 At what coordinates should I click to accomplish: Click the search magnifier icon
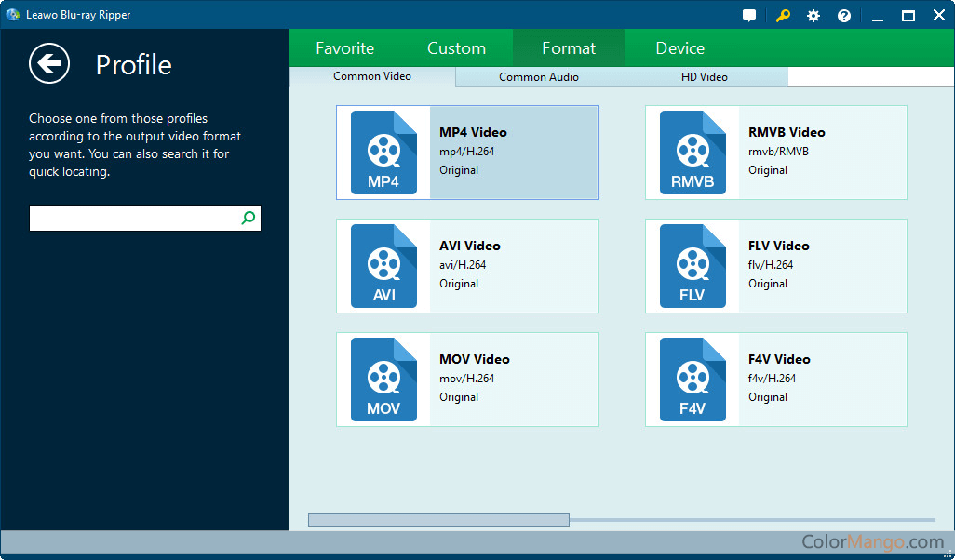(x=248, y=218)
